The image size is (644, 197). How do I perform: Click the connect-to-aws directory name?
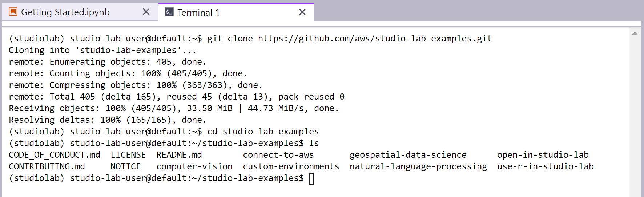click(x=278, y=155)
